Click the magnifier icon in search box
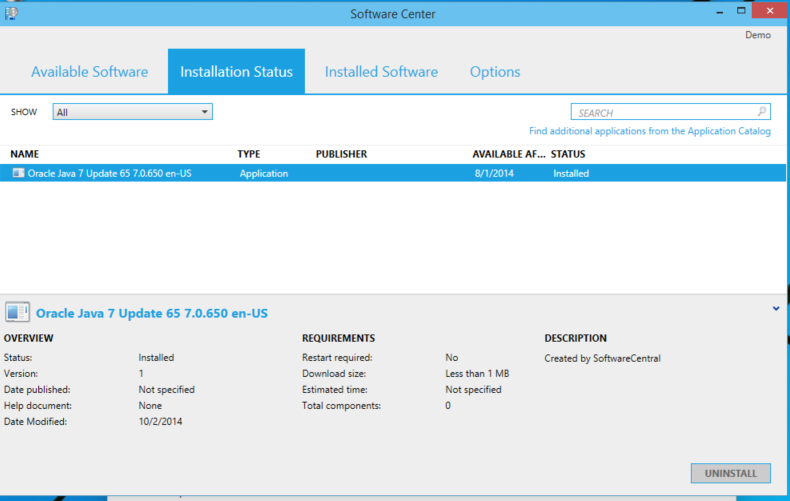This screenshot has height=501, width=790. pyautogui.click(x=762, y=112)
